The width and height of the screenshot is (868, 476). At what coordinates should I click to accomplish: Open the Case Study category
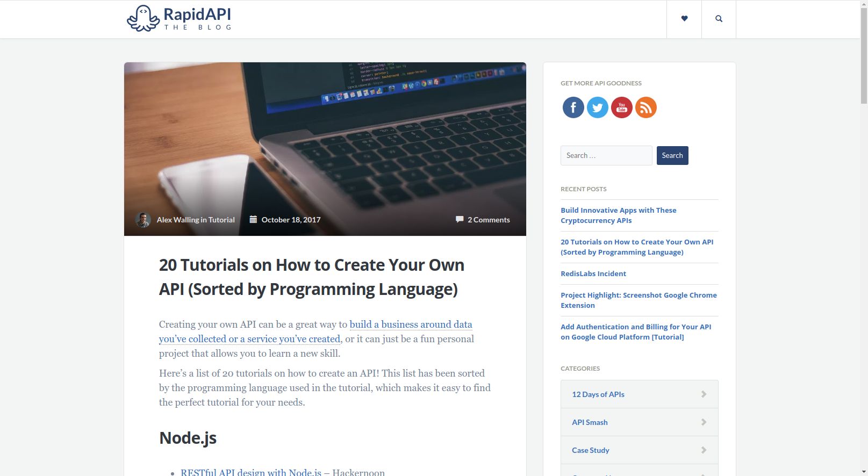(590, 450)
